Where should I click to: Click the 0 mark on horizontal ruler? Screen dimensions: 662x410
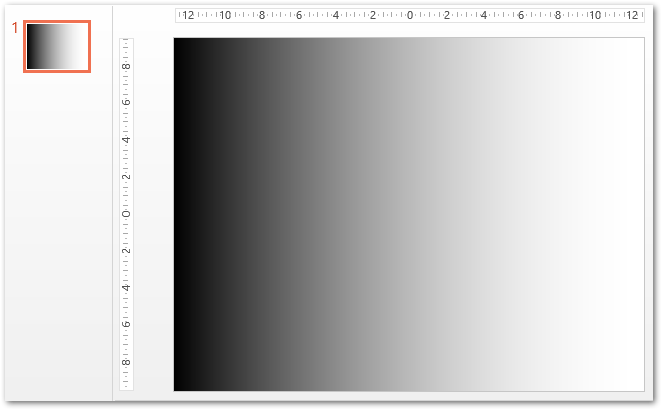click(x=410, y=15)
